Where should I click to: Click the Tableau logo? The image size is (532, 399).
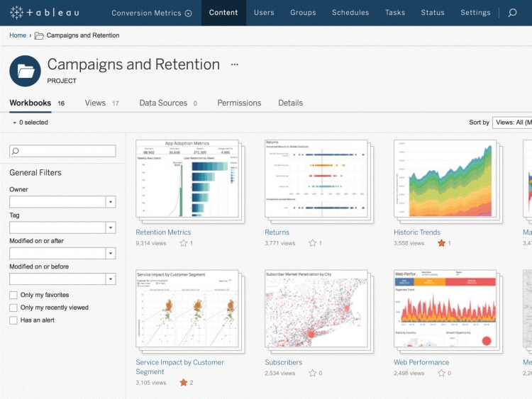(x=44, y=13)
